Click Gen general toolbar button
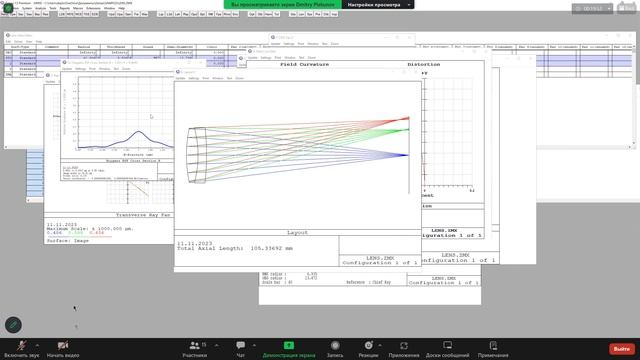 (x=128, y=14)
